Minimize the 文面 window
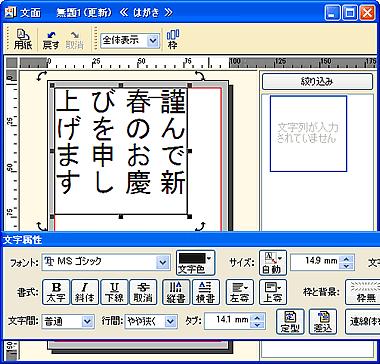 [x=333, y=13]
